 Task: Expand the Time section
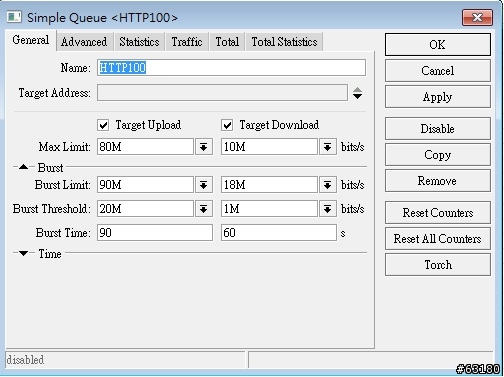pos(23,253)
